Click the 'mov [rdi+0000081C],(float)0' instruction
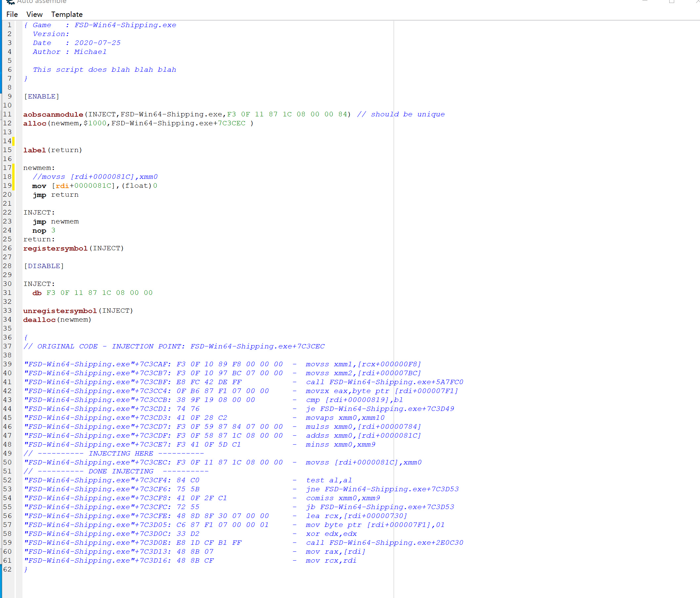Image resolution: width=700 pixels, height=598 pixels. 95,186
